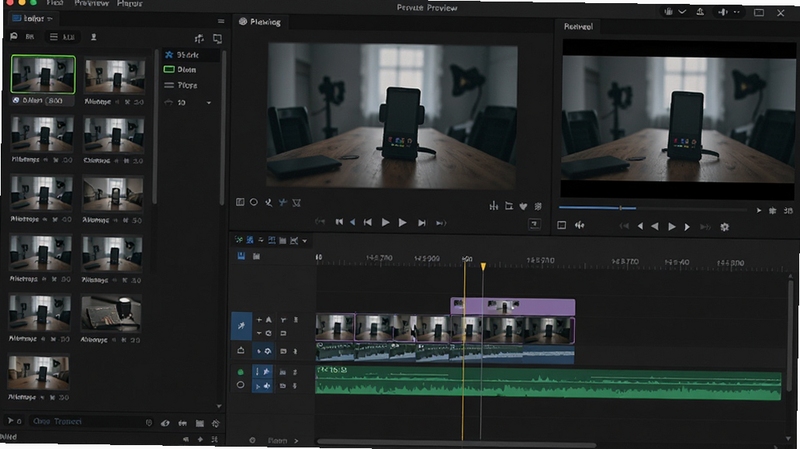The image size is (800, 449).
Task: Select the green-outlined first media thumbnail
Action: [43, 74]
